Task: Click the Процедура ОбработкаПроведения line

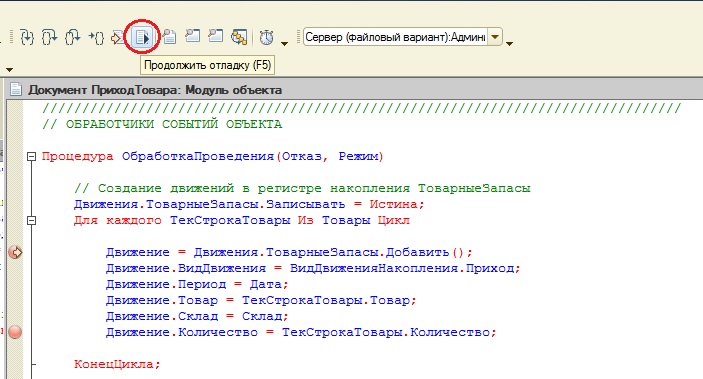Action: (x=213, y=157)
